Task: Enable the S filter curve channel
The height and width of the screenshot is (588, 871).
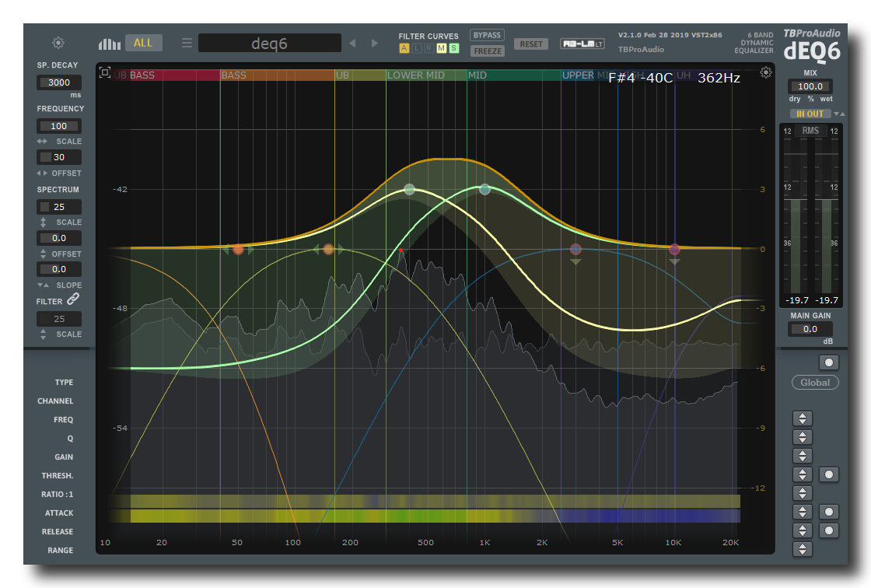Action: click(454, 49)
